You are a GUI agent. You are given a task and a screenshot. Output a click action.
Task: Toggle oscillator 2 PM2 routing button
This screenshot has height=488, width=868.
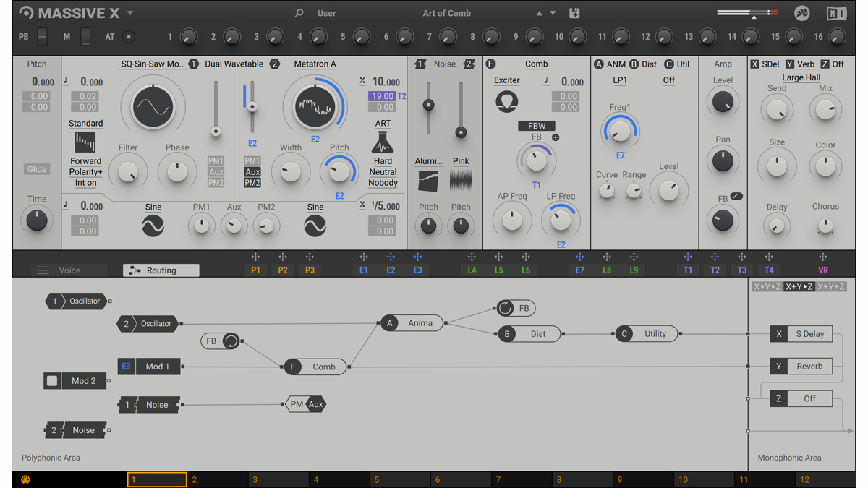coord(252,183)
